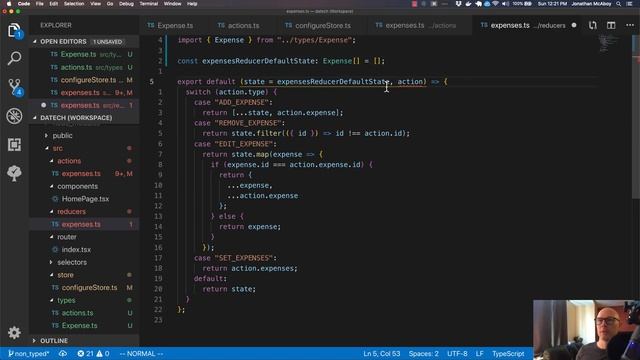Open HomePage.tsx in the file tree
The image size is (640, 360).
pos(85,199)
